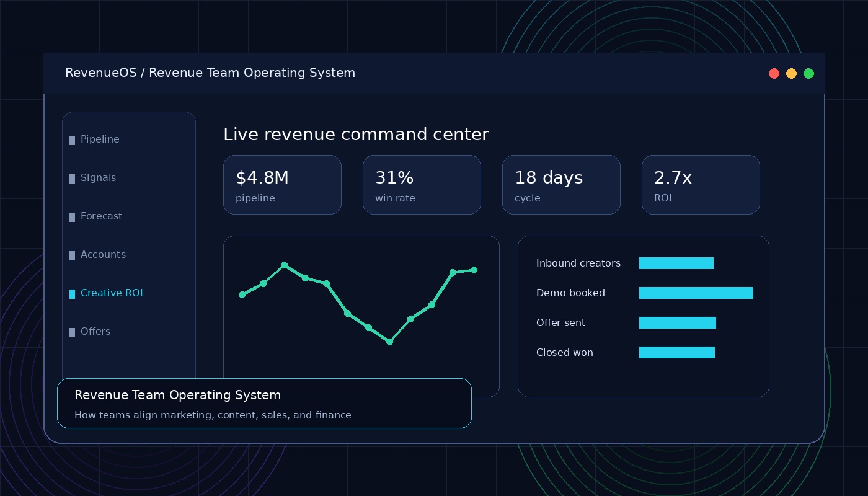This screenshot has height=496, width=868.
Task: Click the Demo booked label
Action: point(570,293)
